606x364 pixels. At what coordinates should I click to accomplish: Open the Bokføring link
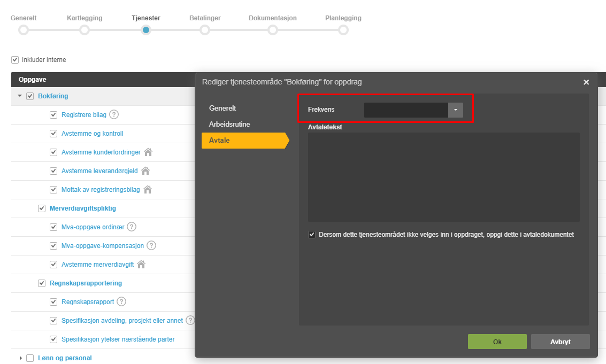tap(53, 96)
